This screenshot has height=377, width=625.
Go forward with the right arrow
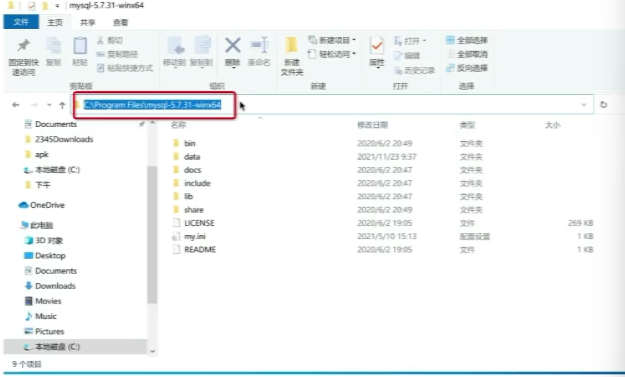(34, 105)
